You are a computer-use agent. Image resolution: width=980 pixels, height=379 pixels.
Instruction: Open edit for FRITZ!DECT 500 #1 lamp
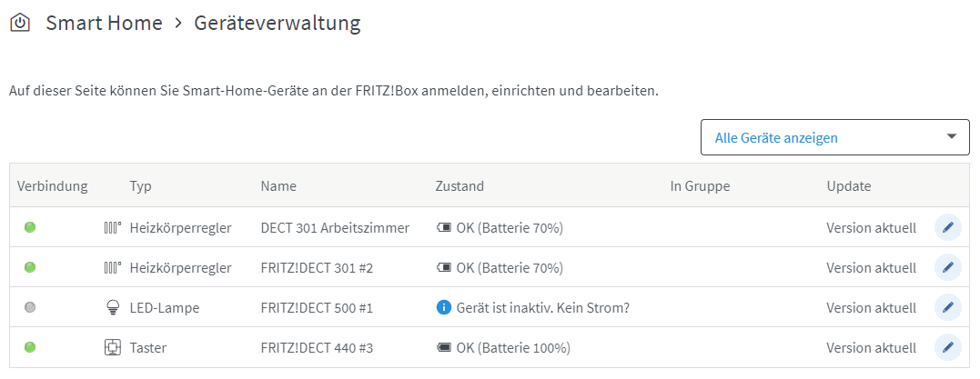[947, 307]
